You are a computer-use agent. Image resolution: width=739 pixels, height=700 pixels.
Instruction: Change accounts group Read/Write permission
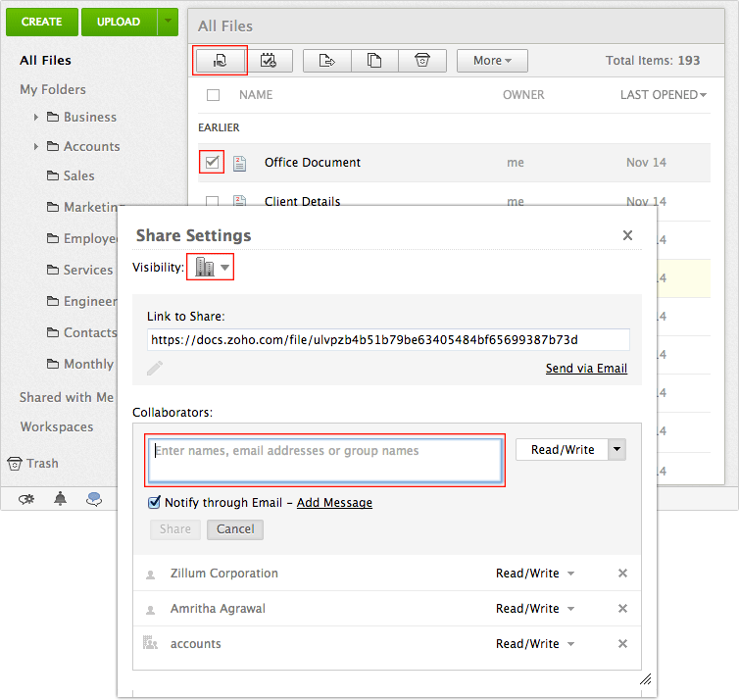535,644
